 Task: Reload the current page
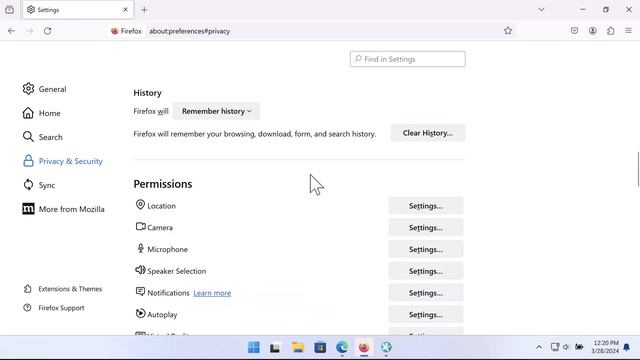47,31
